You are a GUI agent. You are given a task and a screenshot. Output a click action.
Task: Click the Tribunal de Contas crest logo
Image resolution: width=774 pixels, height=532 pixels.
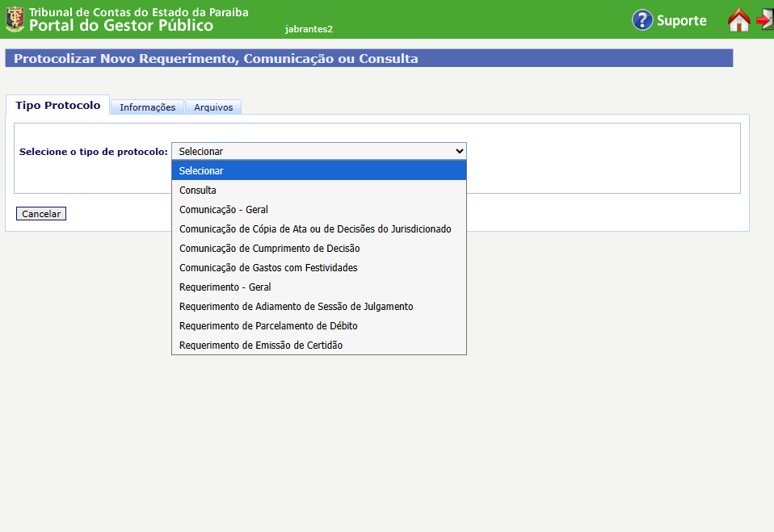coord(15,19)
